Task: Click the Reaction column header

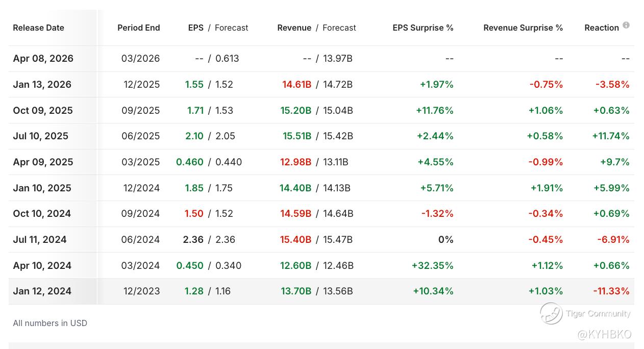Action: coord(601,28)
